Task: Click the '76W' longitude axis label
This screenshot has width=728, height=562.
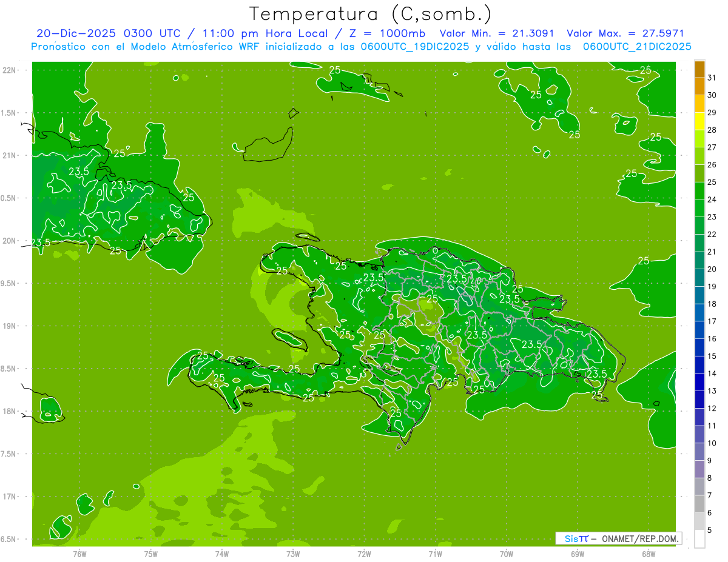Action: [x=79, y=554]
